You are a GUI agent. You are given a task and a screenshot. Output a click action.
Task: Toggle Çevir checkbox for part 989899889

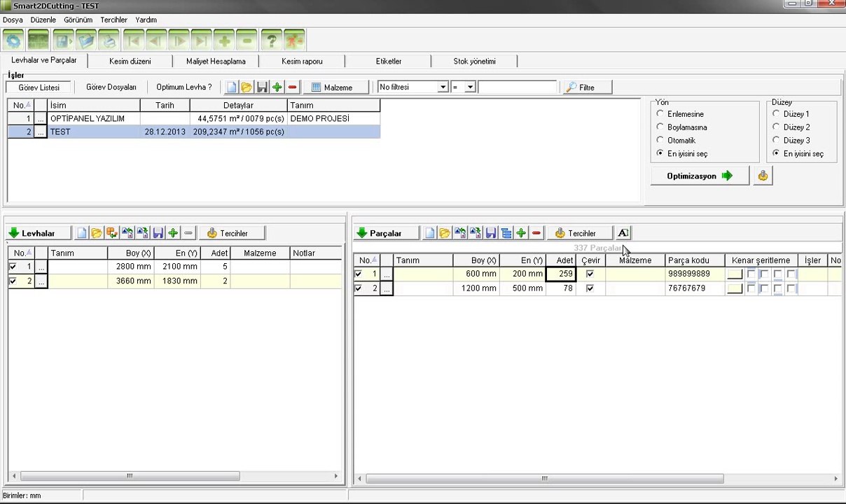[x=590, y=274]
